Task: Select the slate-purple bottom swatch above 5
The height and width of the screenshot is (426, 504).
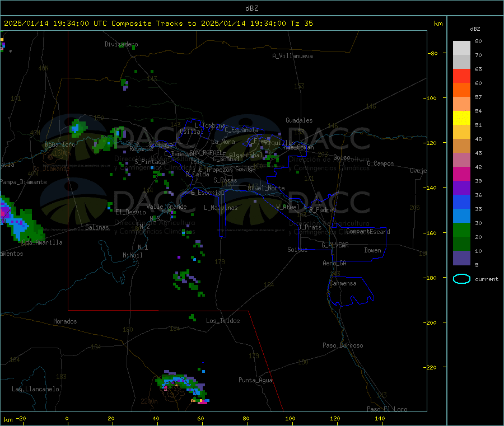Action: [x=461, y=258]
